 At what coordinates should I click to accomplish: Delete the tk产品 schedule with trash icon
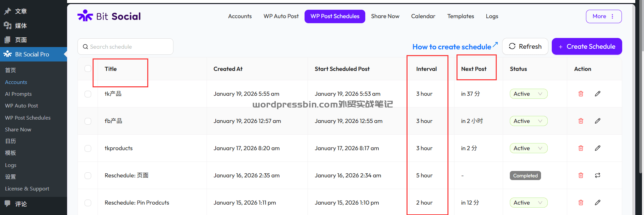click(x=581, y=94)
